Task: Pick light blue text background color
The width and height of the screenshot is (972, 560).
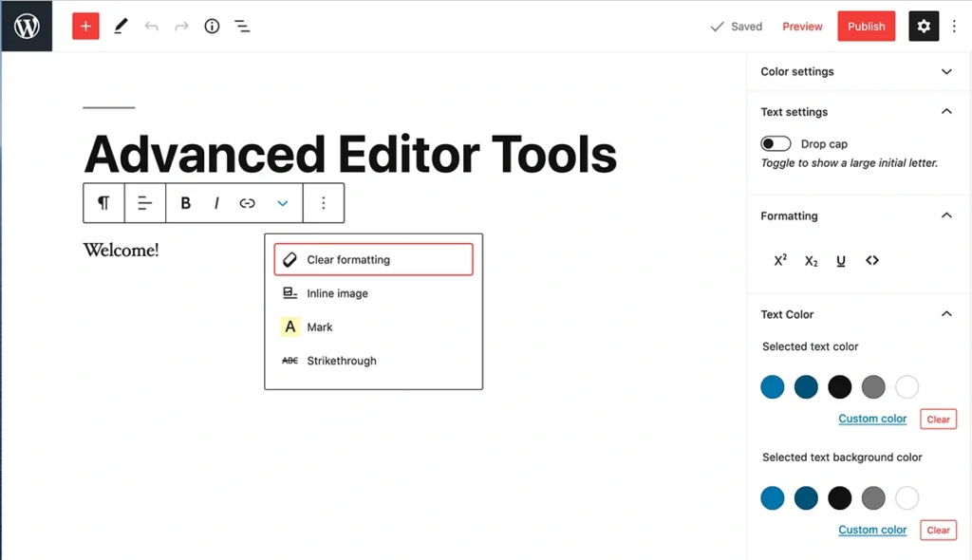Action: (x=773, y=498)
